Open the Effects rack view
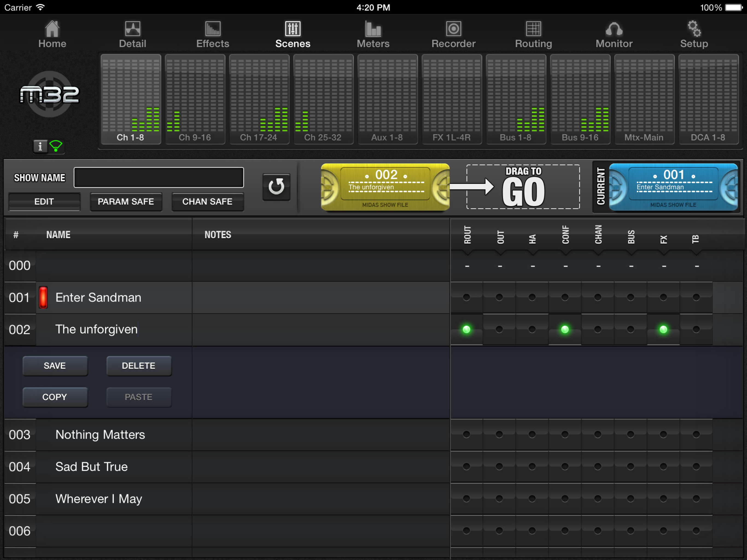747x560 pixels. tap(212, 34)
